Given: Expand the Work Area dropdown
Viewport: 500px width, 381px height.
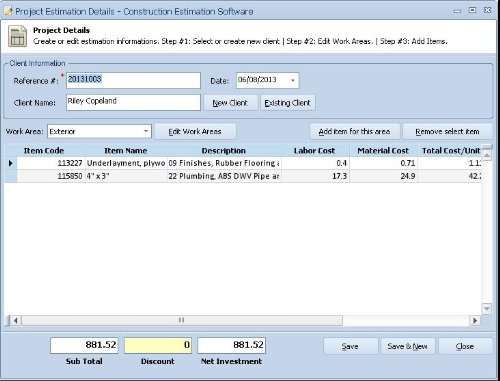Looking at the screenshot, I should click(x=146, y=131).
